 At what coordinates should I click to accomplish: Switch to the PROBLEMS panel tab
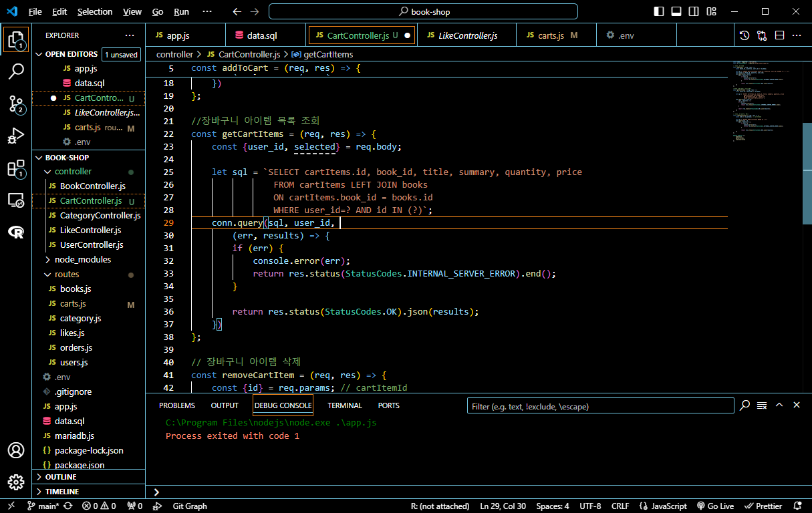[177, 405]
